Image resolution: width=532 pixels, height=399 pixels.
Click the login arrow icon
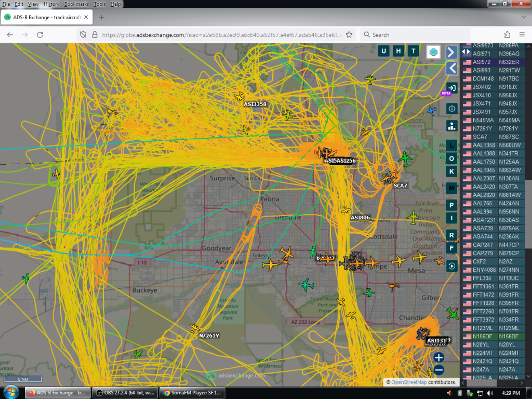[x=451, y=88]
